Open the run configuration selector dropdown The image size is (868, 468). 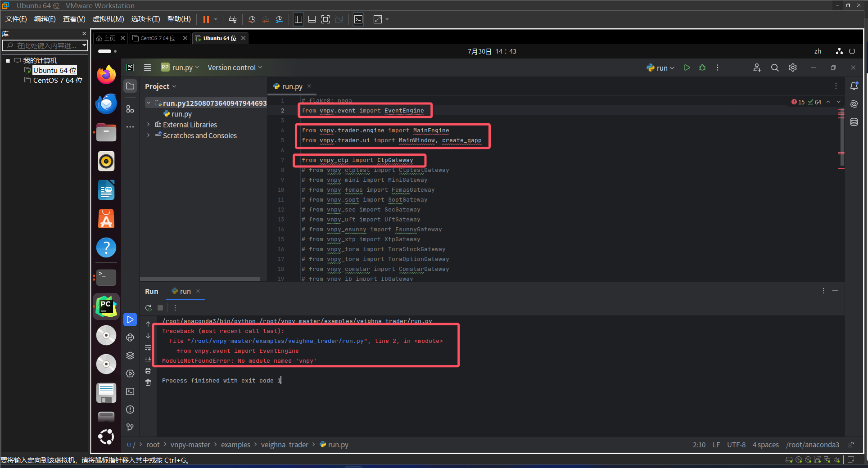[x=660, y=67]
